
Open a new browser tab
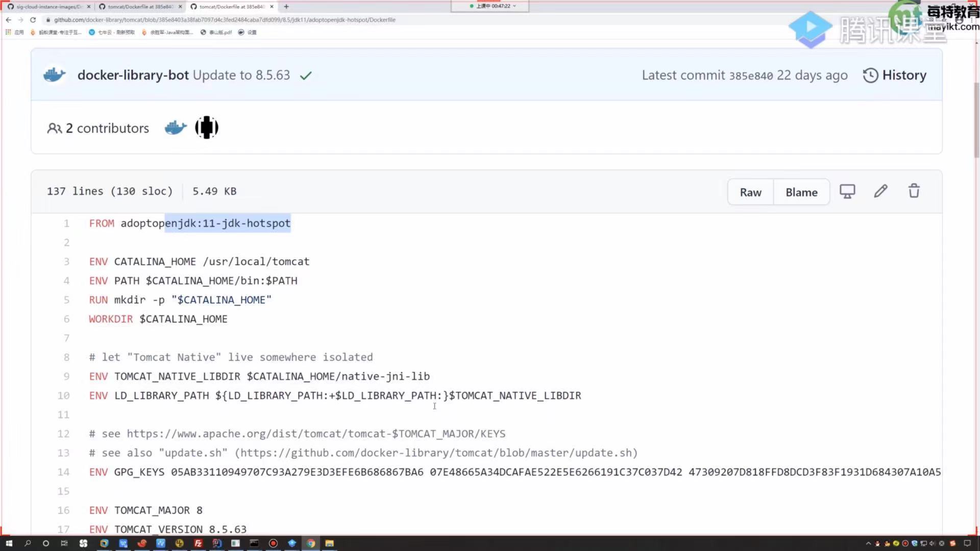(286, 7)
